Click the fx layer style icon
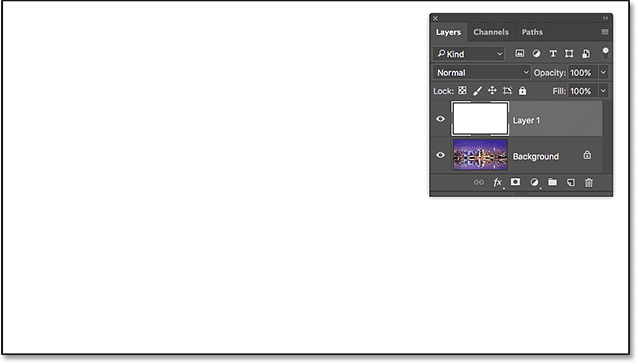Viewport: 638px width, 364px height. pos(498,182)
